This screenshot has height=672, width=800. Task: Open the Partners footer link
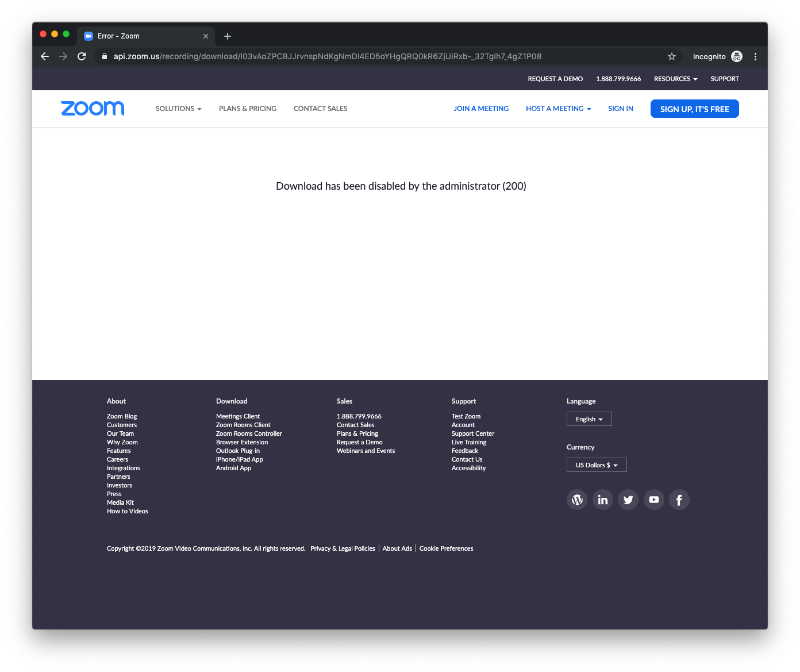pyautogui.click(x=118, y=477)
